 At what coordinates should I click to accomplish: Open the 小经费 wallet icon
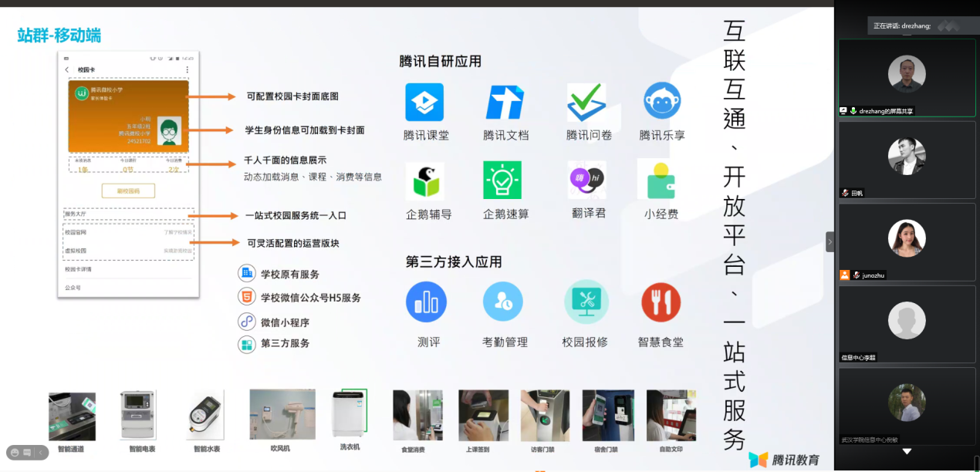[661, 180]
